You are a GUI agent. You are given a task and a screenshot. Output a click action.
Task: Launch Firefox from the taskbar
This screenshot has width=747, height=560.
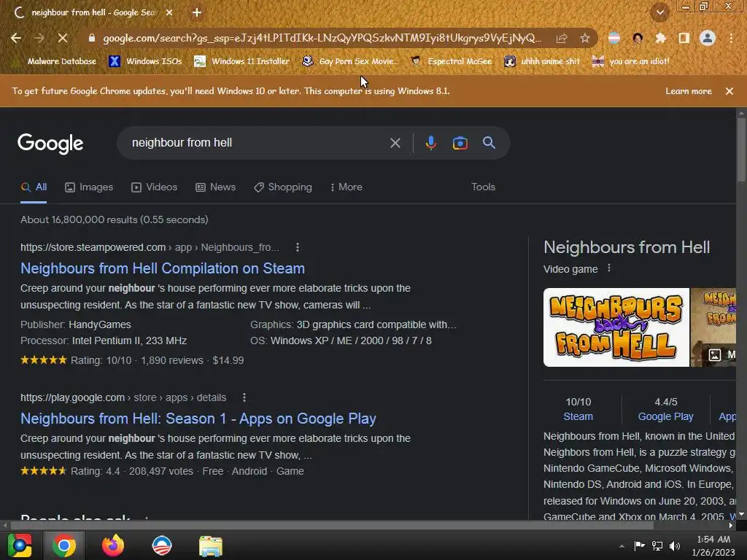pos(113,545)
